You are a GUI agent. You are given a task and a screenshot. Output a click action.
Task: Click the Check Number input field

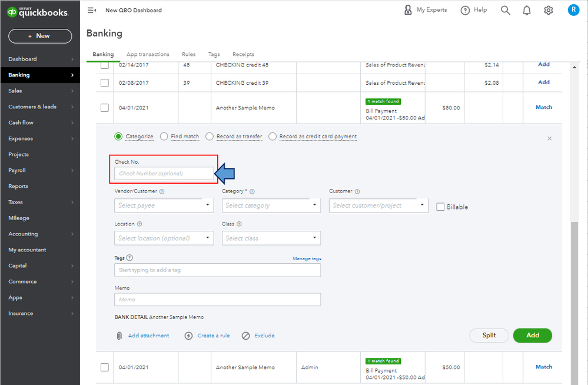point(164,174)
